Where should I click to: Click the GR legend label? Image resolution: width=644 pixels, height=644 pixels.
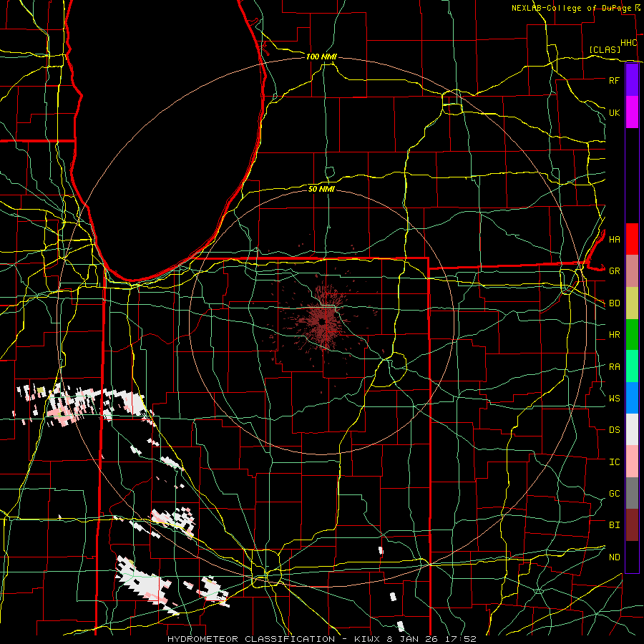click(x=614, y=271)
